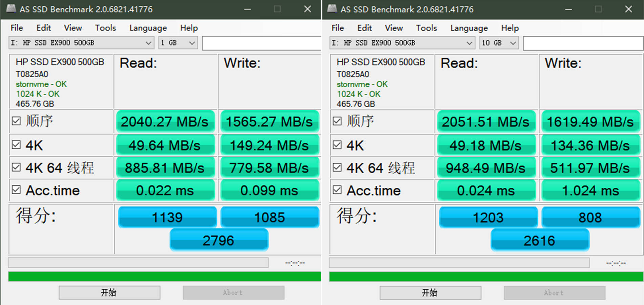Click the 134.36 MB/s 4K write result
This screenshot has width=644, height=305.
[591, 145]
